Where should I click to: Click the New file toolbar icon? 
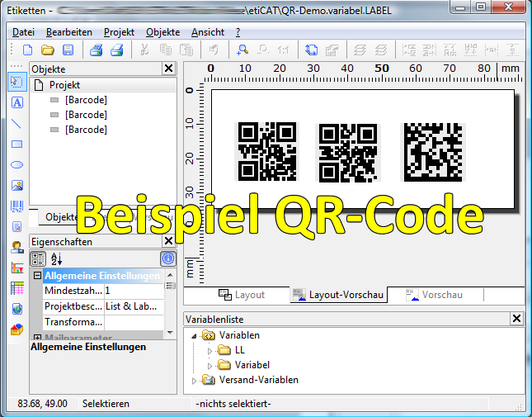click(27, 50)
